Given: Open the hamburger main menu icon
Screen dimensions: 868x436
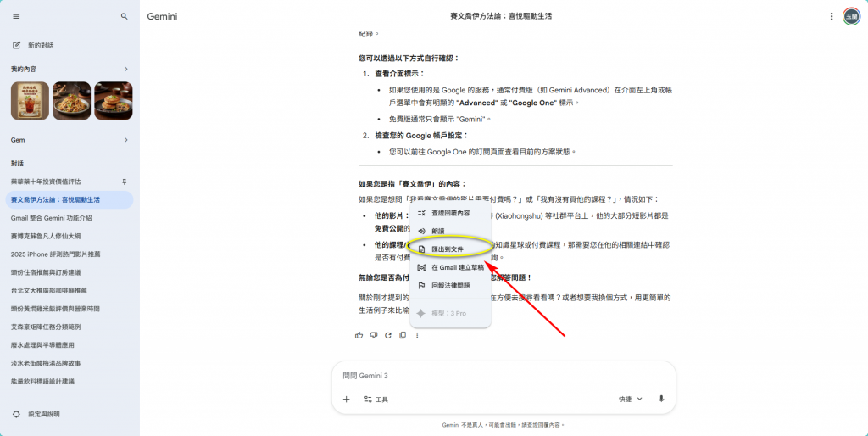Looking at the screenshot, I should point(16,17).
